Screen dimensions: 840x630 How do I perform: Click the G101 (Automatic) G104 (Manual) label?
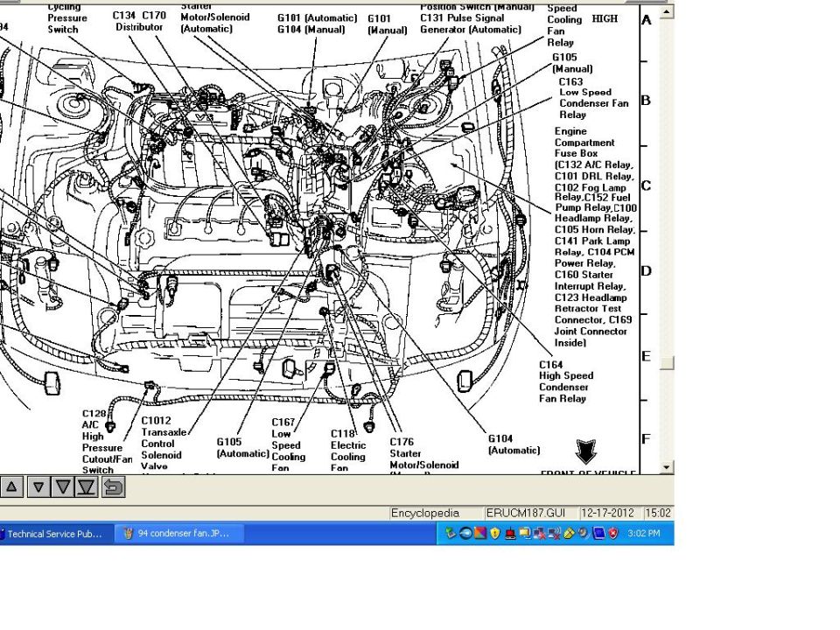point(317,24)
